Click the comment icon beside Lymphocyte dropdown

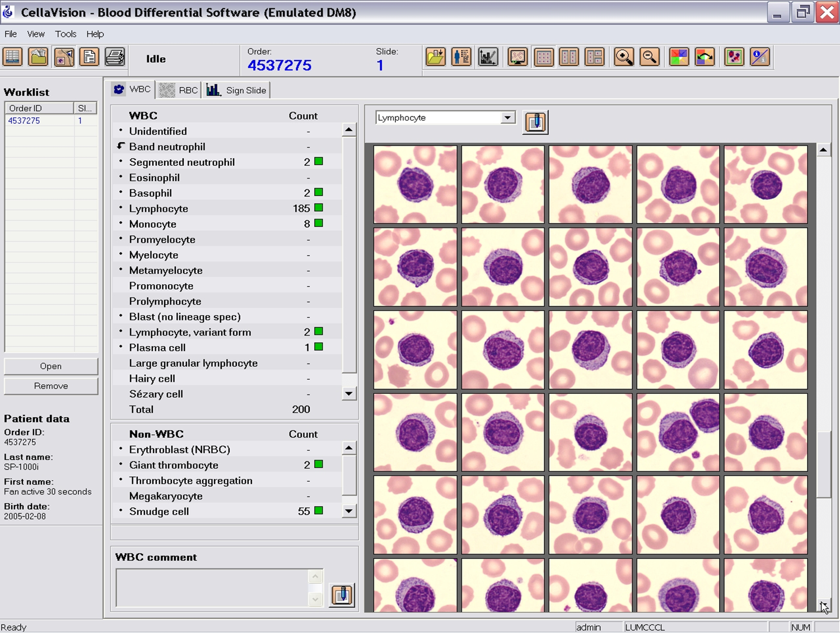tap(535, 122)
